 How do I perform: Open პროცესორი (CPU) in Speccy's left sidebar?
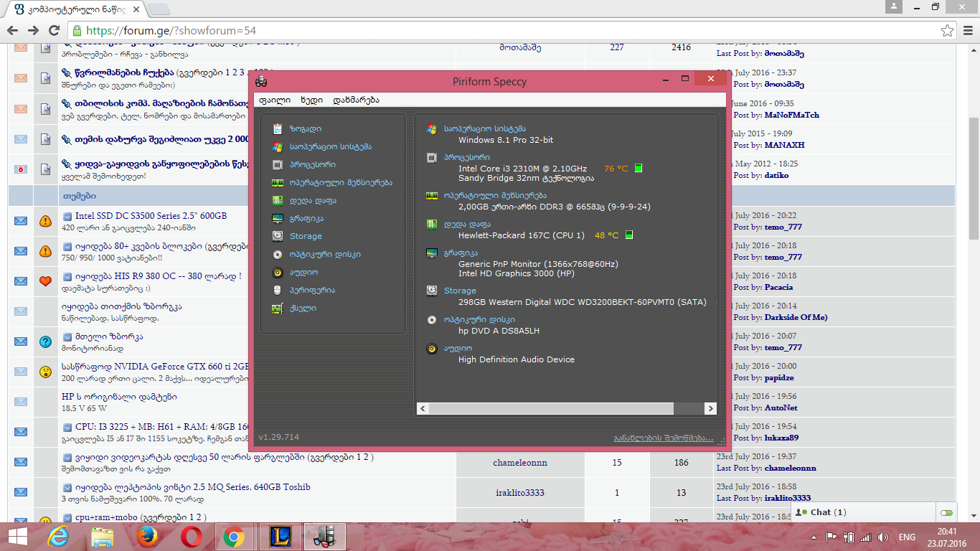(x=309, y=164)
